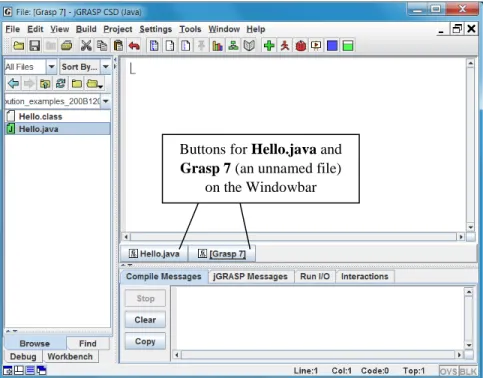Image resolution: width=483 pixels, height=378 pixels.
Task: Go up one folder level in Browse pane
Action: pyautogui.click(x=45, y=83)
